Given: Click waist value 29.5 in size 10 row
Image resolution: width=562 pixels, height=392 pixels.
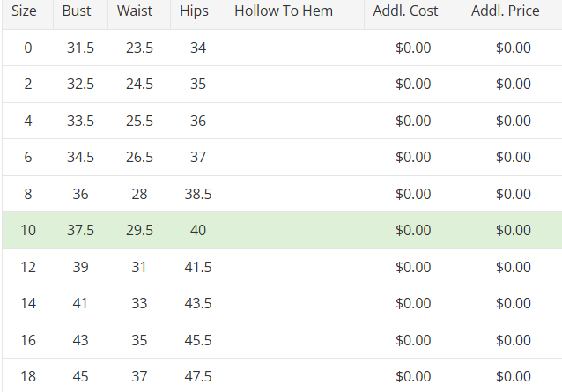Looking at the screenshot, I should coord(139,230).
